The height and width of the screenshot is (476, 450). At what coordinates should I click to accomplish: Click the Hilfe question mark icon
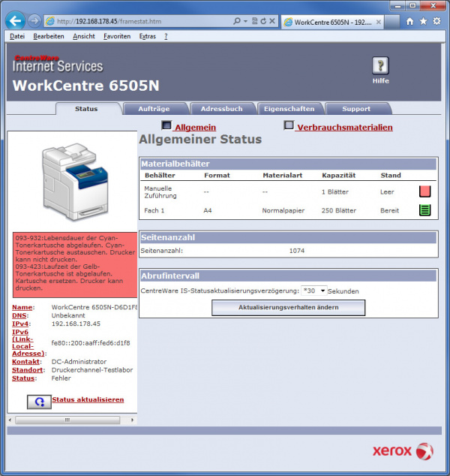pyautogui.click(x=380, y=65)
